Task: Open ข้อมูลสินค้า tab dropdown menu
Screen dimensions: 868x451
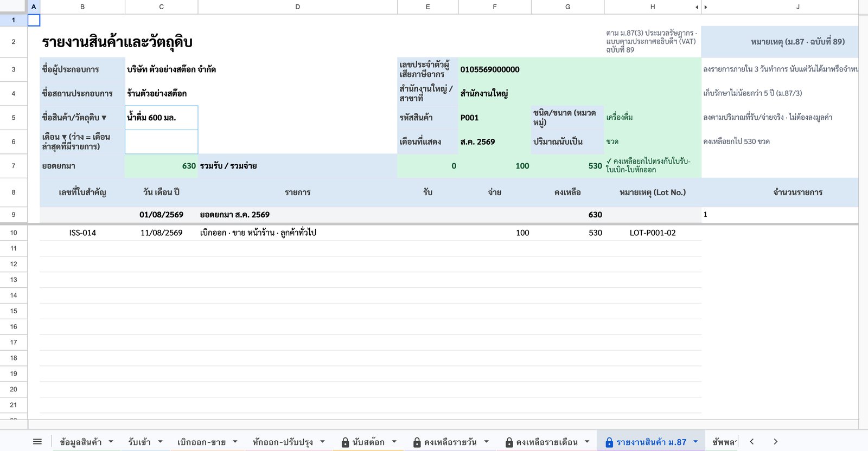Action: (111, 442)
